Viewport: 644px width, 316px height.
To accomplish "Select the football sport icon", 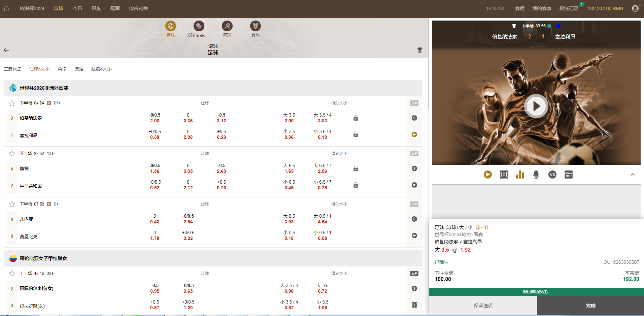I will (x=170, y=26).
